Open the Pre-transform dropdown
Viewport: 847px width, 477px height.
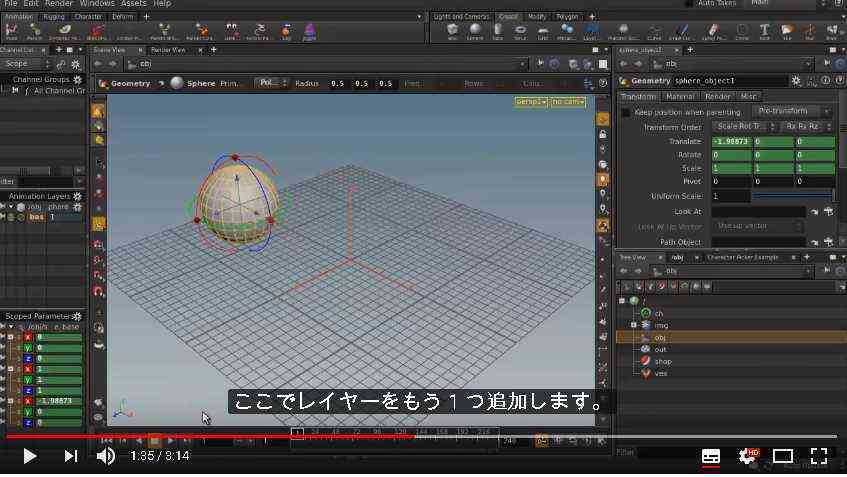pos(792,111)
